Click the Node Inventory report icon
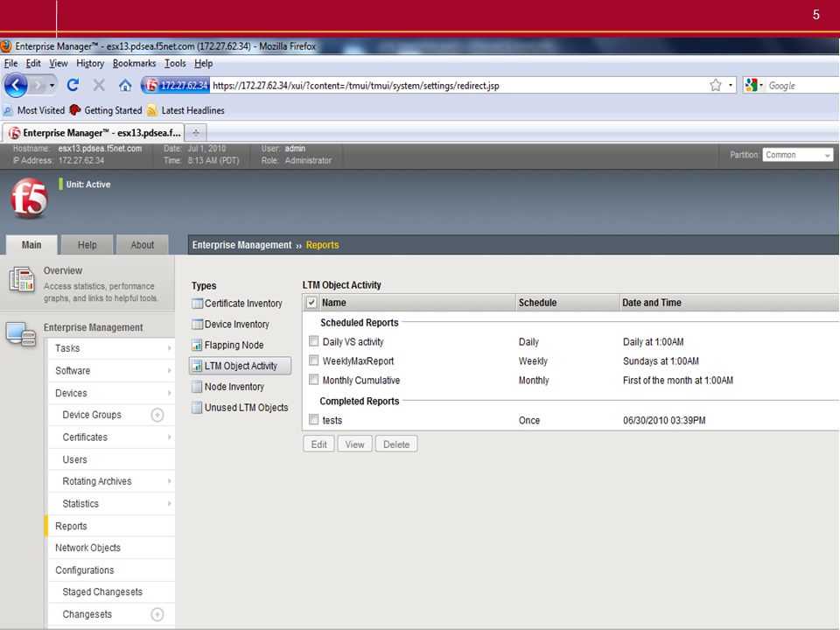The width and height of the screenshot is (840, 630). click(197, 387)
